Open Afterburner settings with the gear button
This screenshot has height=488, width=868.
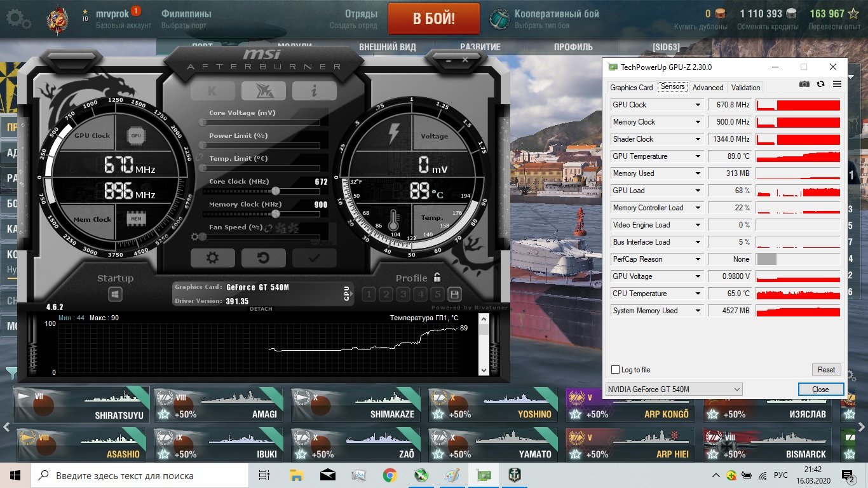[213, 257]
